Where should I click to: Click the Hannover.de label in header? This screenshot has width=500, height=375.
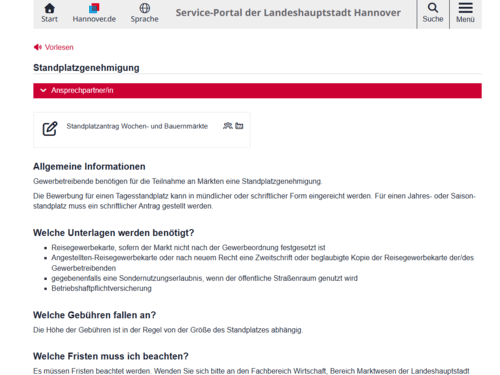pyautogui.click(x=94, y=19)
